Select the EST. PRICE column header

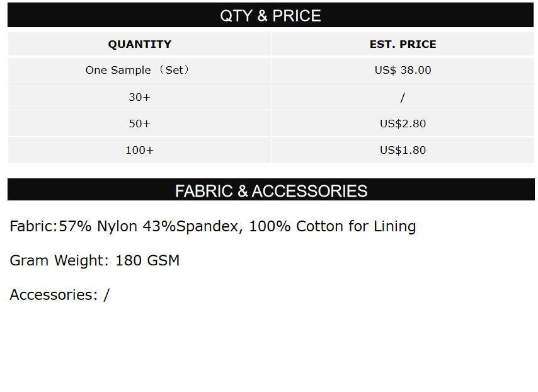(x=403, y=44)
